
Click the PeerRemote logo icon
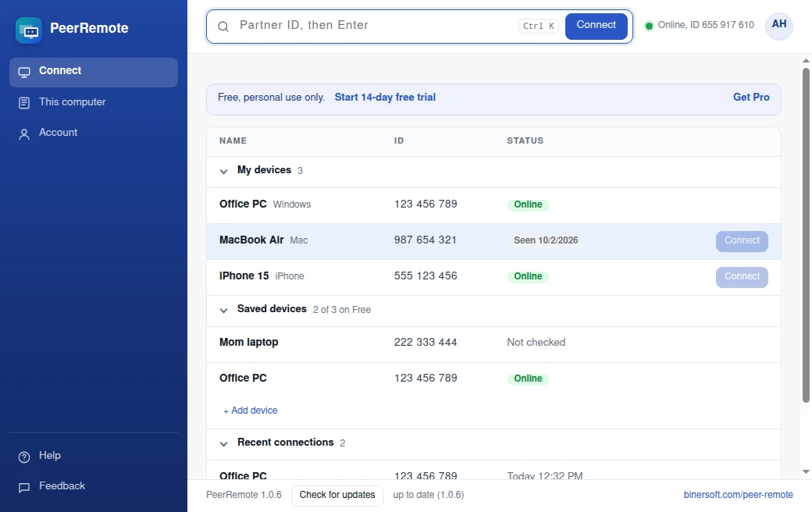point(29,30)
